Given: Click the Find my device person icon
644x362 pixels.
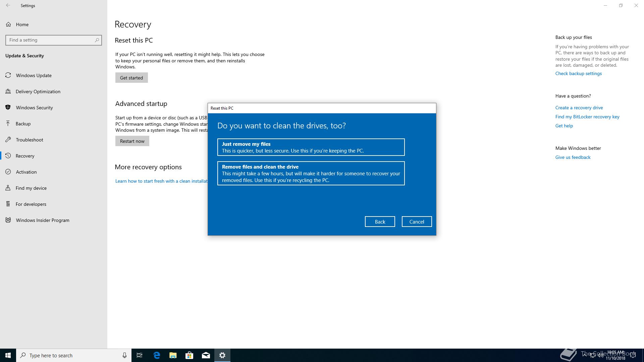Looking at the screenshot, I should coord(8,188).
